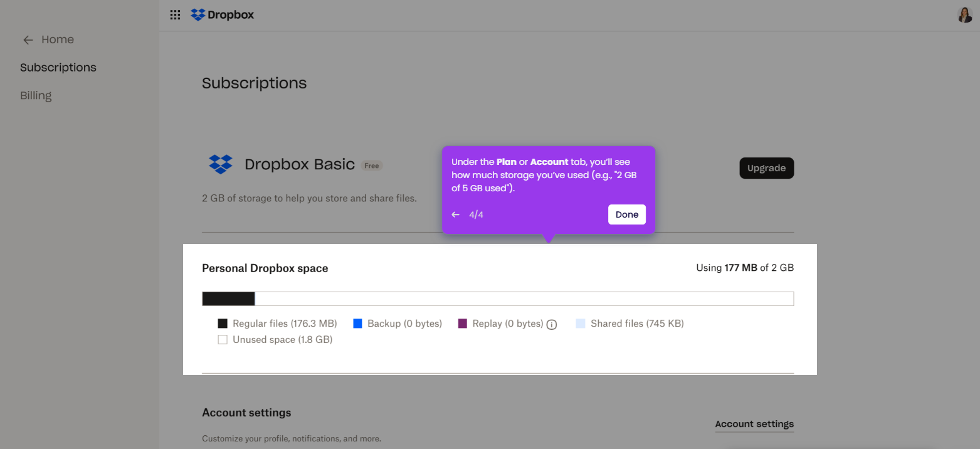The width and height of the screenshot is (980, 449).
Task: Click the Subscriptions page heading
Action: (255, 83)
